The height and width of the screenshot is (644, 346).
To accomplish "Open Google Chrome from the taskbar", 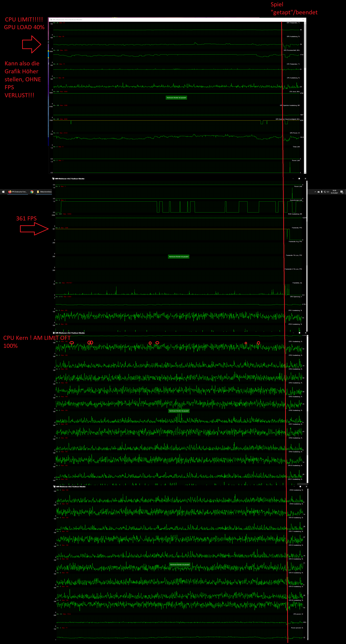I will pyautogui.click(x=32, y=192).
